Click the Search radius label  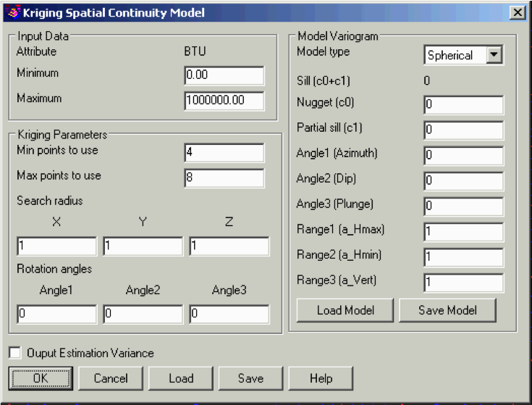click(50, 201)
